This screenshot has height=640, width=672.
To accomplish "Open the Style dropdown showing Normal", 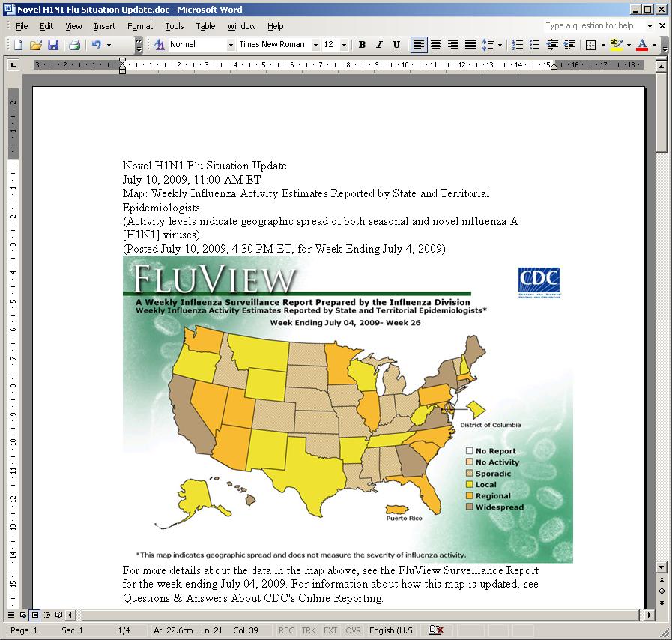I will (231, 44).
